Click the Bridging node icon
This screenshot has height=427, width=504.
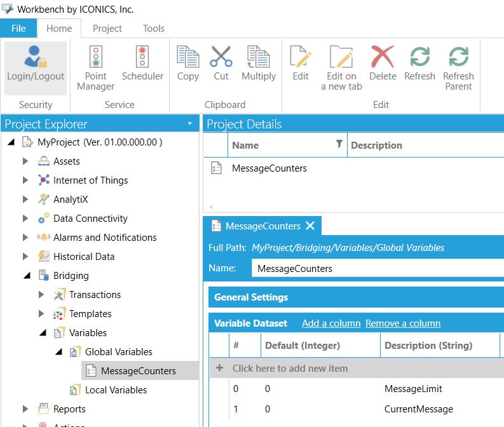point(44,275)
